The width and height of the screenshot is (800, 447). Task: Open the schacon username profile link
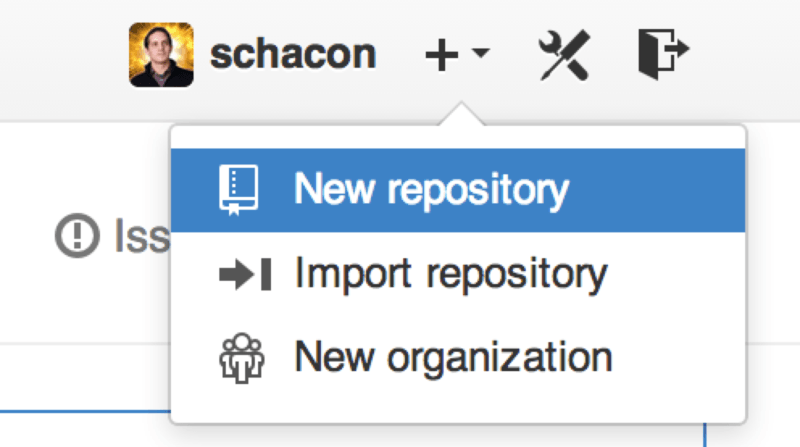tap(292, 54)
